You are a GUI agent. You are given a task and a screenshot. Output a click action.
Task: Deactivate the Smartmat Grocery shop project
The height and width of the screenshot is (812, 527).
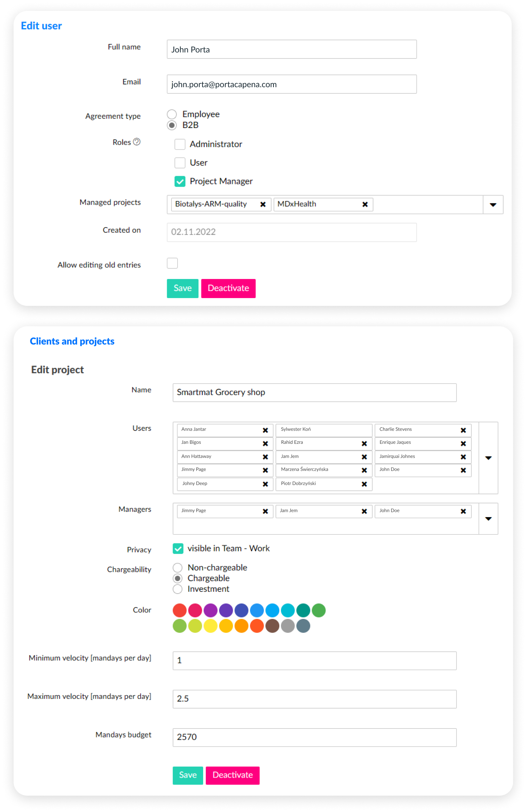tap(232, 775)
